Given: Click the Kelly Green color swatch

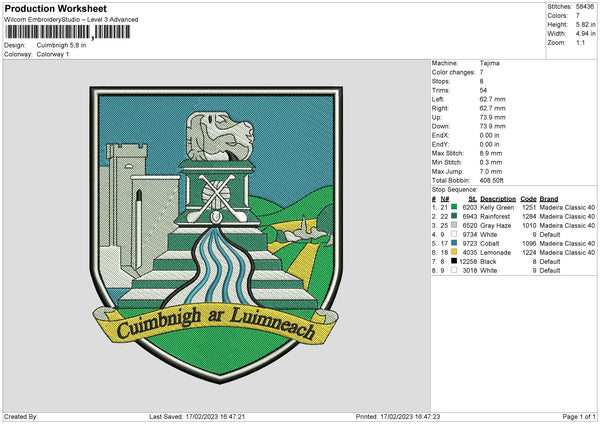Looking at the screenshot, I should pyautogui.click(x=454, y=207).
